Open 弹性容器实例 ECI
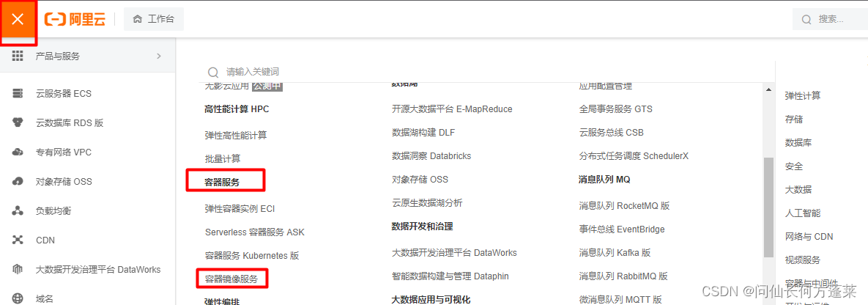Image resolution: width=868 pixels, height=305 pixels. point(240,209)
